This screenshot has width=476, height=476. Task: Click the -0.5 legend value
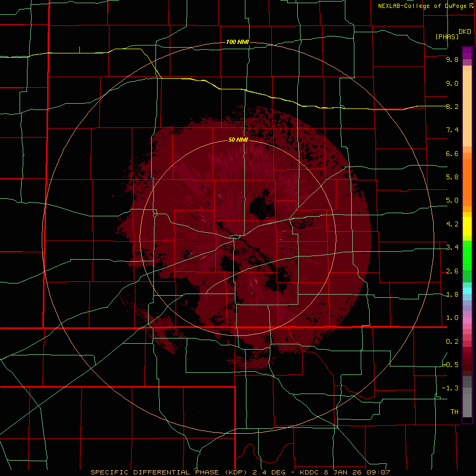[451, 364]
